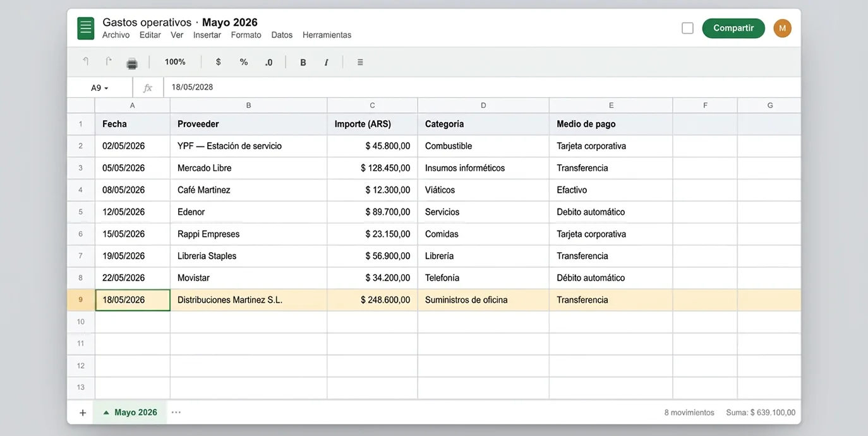Select row 13 header

coord(81,388)
